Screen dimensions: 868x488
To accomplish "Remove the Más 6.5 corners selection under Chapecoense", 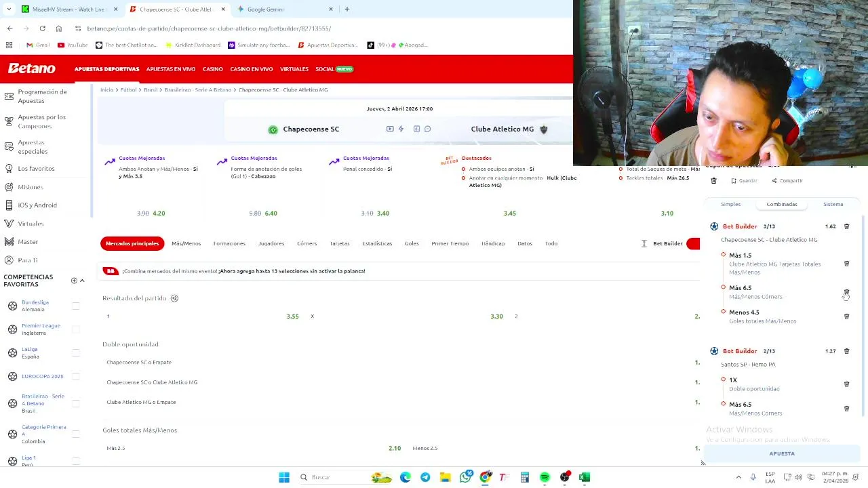I will click(846, 292).
